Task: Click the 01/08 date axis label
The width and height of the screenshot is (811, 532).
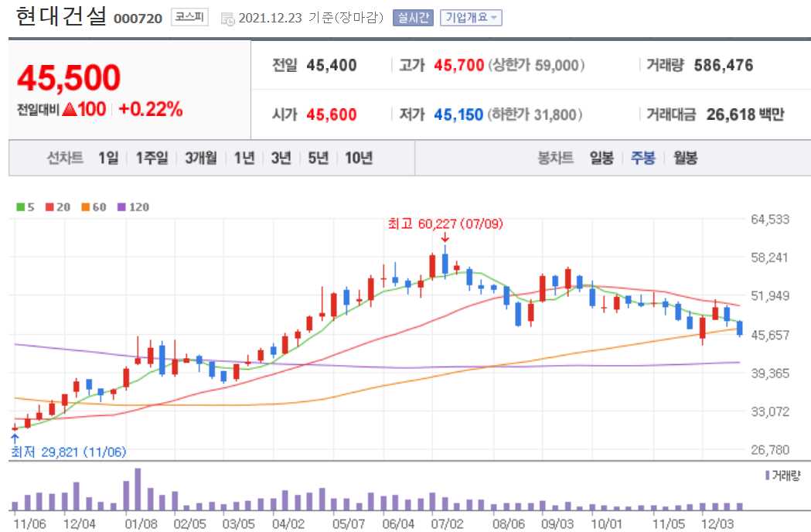Action: click(x=141, y=523)
